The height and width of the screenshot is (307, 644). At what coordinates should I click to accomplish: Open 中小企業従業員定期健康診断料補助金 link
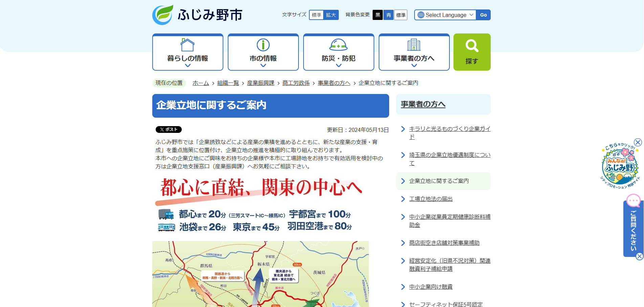[450, 221]
